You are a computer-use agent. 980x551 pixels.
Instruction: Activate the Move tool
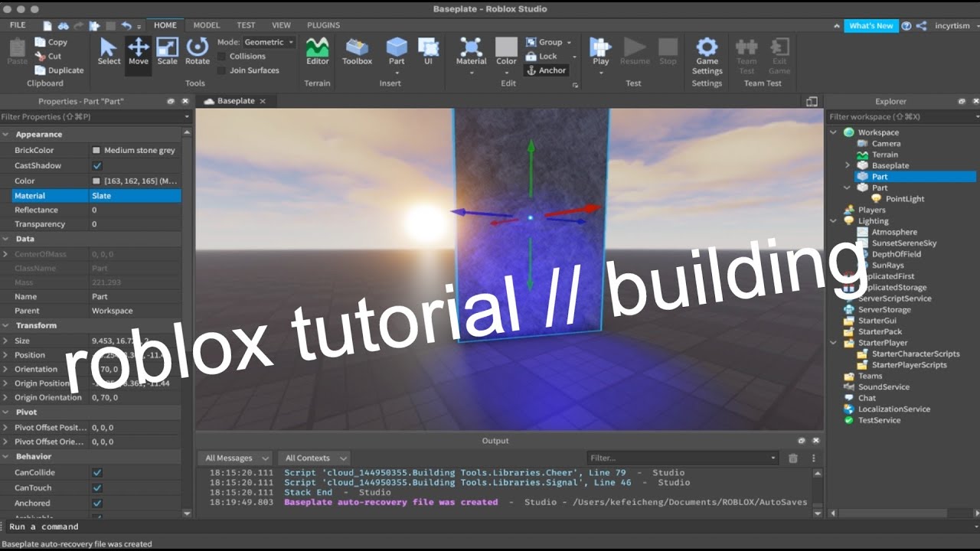pyautogui.click(x=139, y=51)
